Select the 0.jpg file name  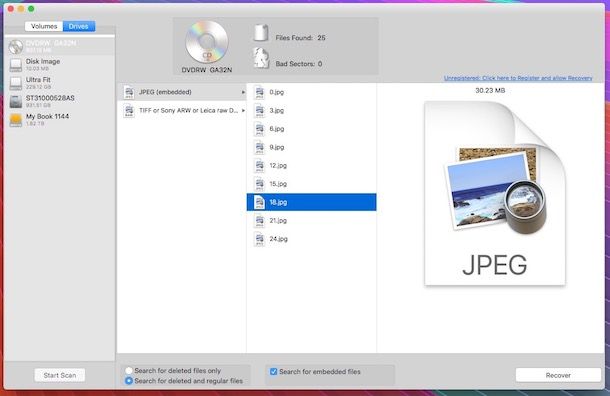[x=277, y=92]
